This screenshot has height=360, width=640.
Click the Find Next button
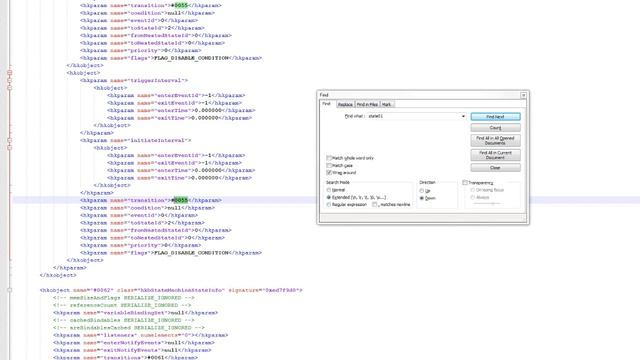pyautogui.click(x=495, y=117)
